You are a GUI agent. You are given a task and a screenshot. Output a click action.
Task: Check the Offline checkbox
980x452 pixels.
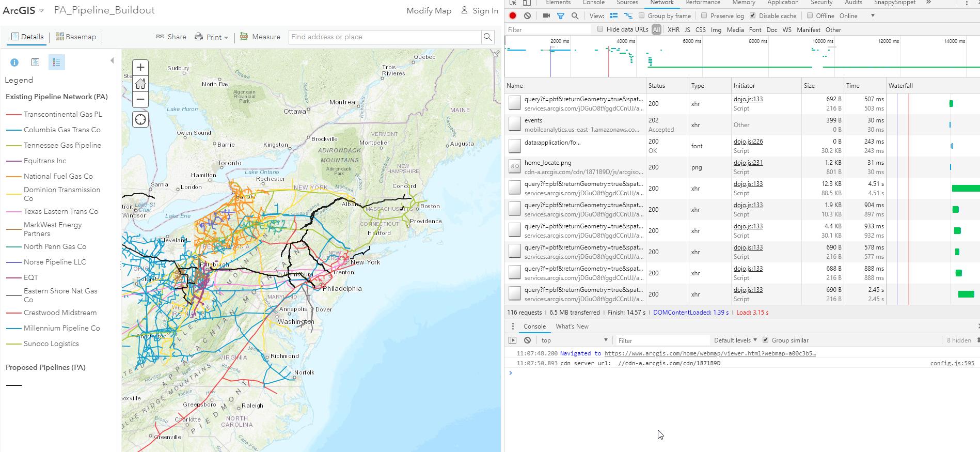pos(810,16)
